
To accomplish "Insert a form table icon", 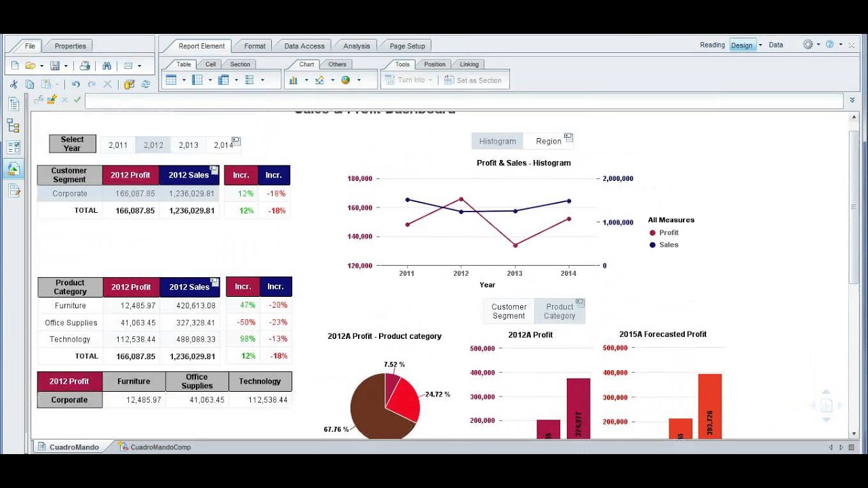I will point(250,80).
